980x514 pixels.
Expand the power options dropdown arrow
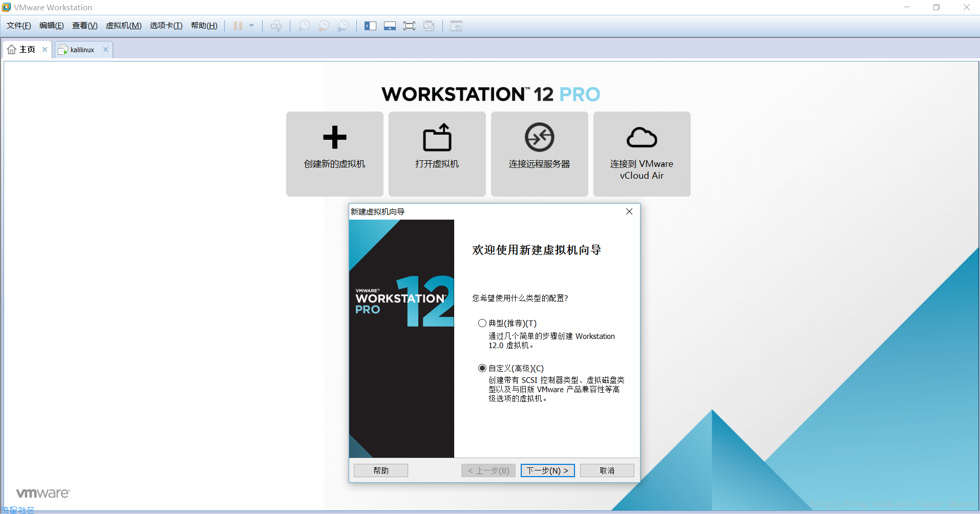coord(251,26)
